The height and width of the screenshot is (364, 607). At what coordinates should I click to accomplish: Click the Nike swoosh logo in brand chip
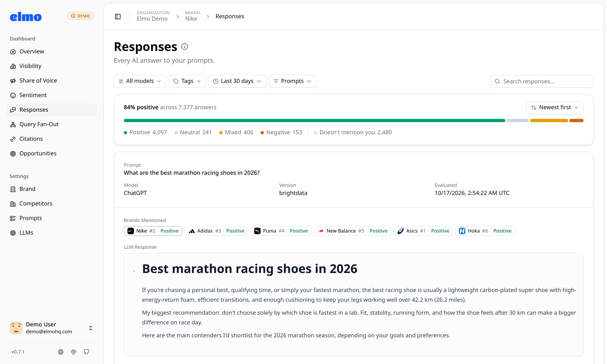pos(131,231)
